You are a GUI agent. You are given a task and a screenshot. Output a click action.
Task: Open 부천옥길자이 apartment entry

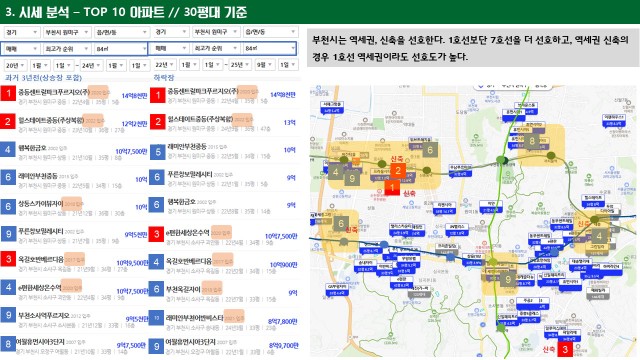pos(183,289)
